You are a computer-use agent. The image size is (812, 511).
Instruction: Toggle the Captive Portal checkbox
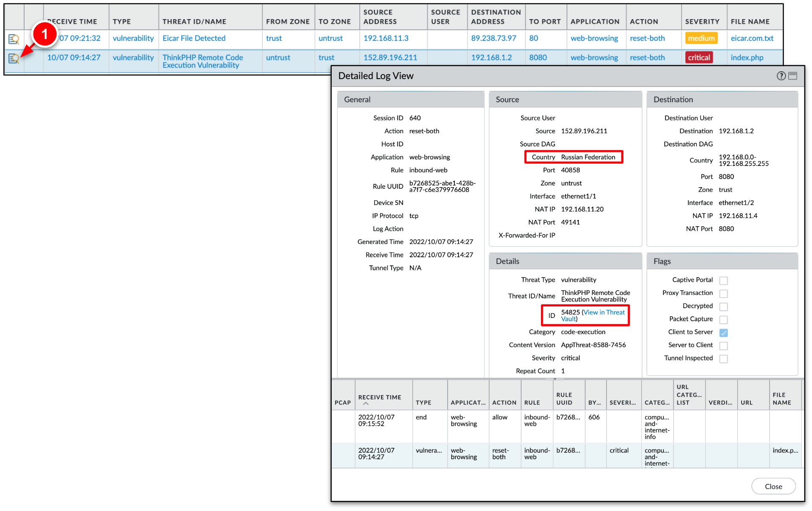pyautogui.click(x=724, y=281)
